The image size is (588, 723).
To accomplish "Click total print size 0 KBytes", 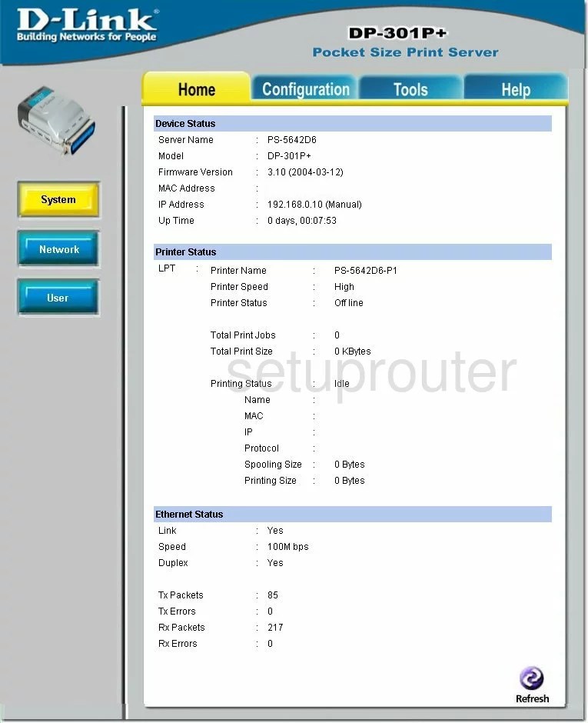I will point(352,352).
